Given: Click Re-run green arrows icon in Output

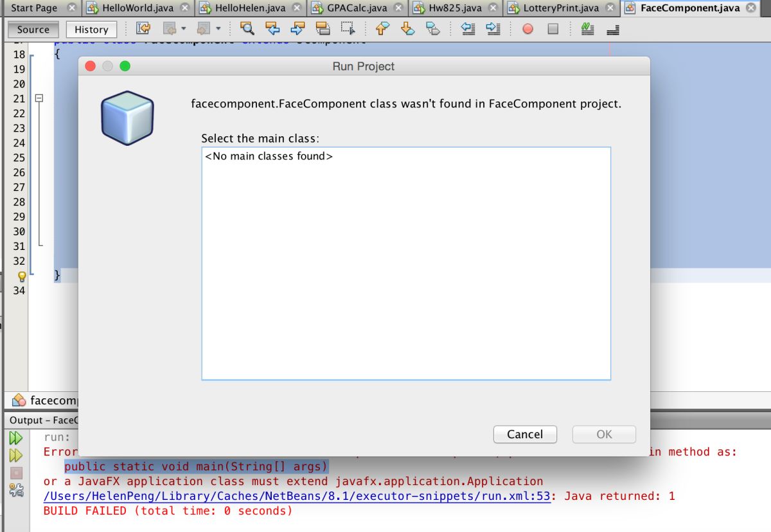Looking at the screenshot, I should pyautogui.click(x=15, y=438).
